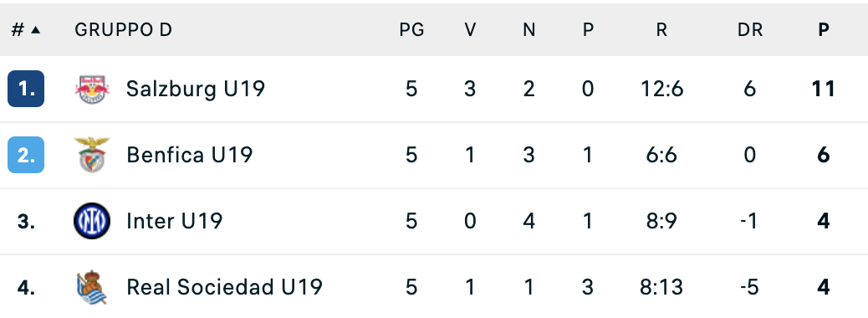The height and width of the screenshot is (318, 868).
Task: Click the Benfica U19 eagle crest
Action: tap(92, 155)
